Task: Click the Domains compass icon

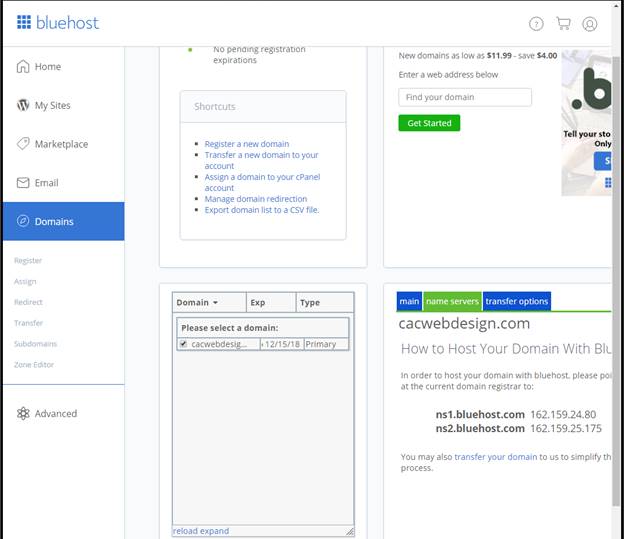Action: click(23, 221)
